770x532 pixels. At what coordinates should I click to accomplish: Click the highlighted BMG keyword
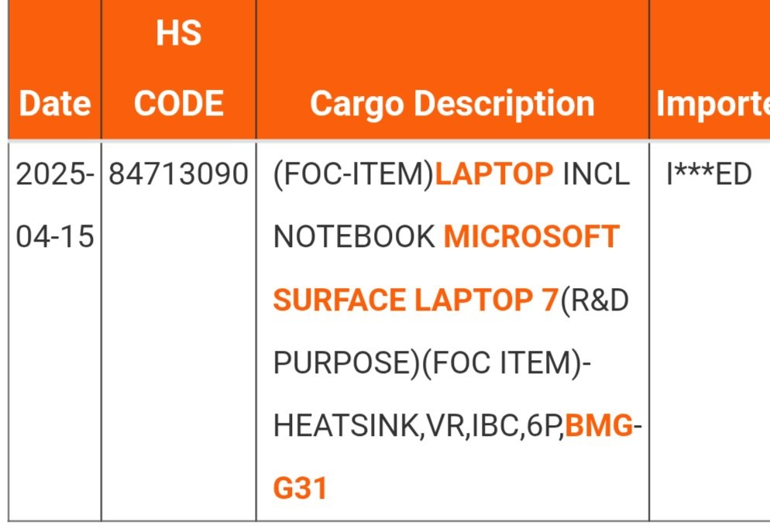pyautogui.click(x=599, y=426)
